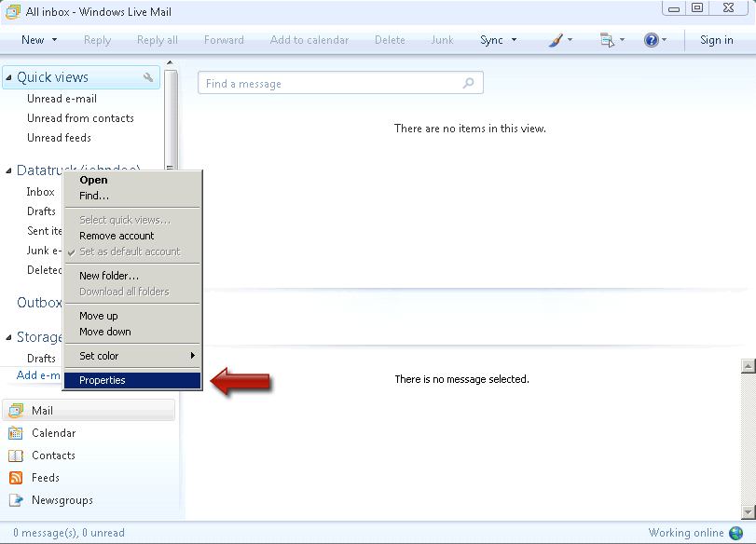Click the Reply all toolbar button

(158, 40)
